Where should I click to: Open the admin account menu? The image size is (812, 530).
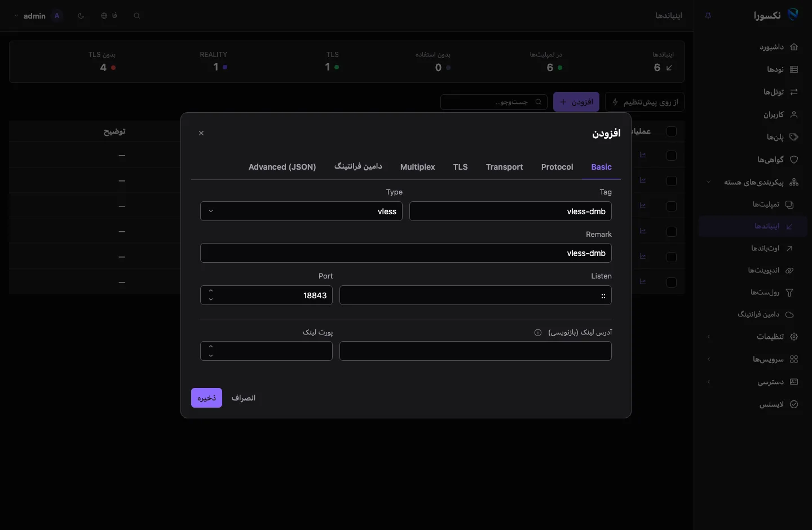[x=37, y=16]
